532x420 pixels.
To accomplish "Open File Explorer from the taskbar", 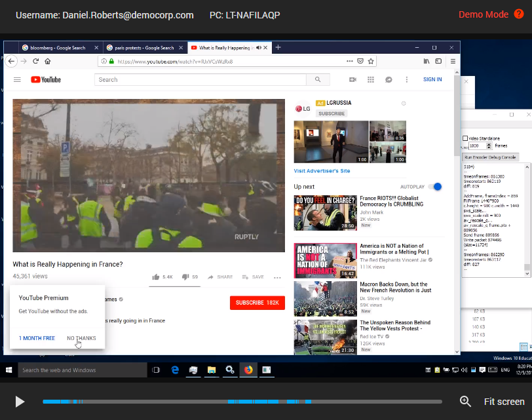I will point(212,370).
